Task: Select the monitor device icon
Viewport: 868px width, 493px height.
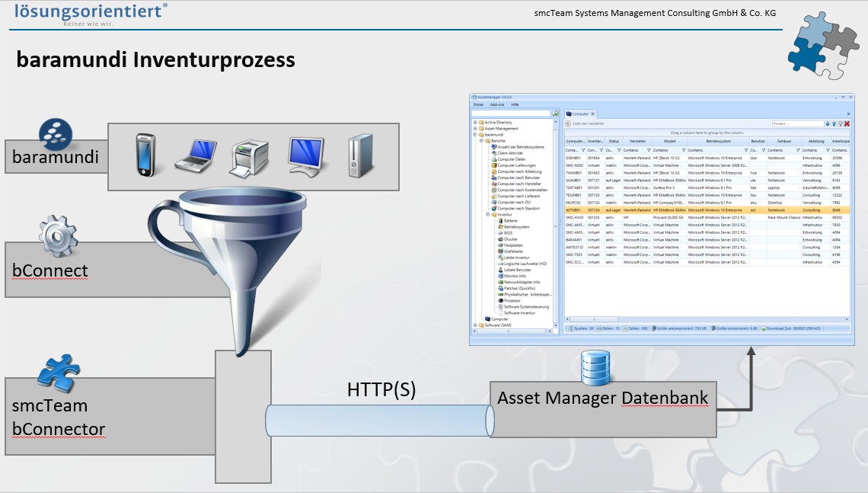Action: click(x=305, y=157)
